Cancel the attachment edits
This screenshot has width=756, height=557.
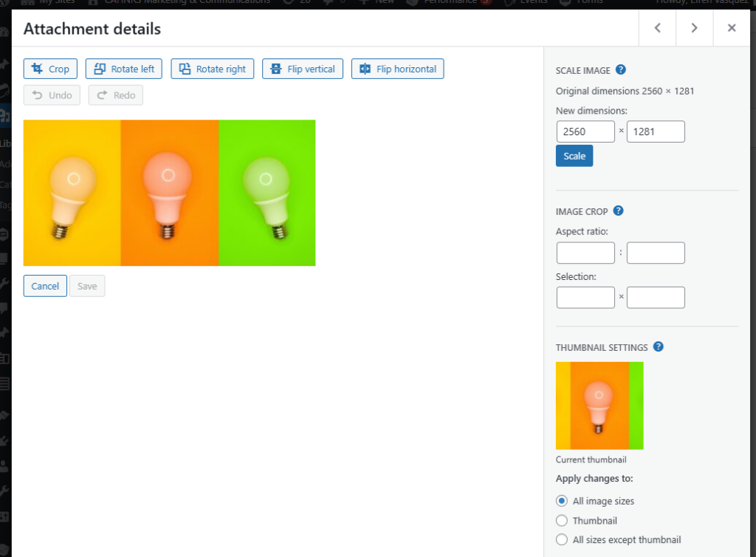pyautogui.click(x=44, y=286)
